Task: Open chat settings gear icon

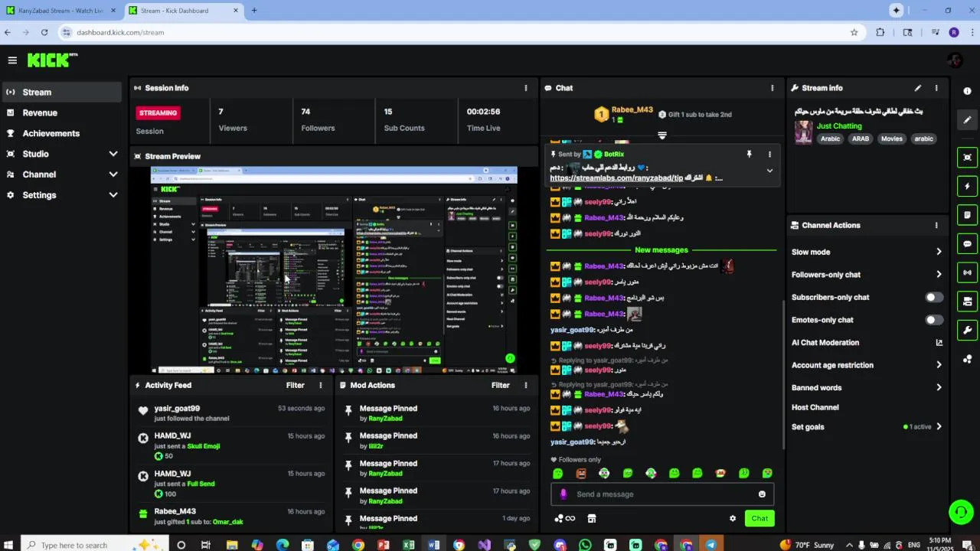Action: (x=733, y=518)
